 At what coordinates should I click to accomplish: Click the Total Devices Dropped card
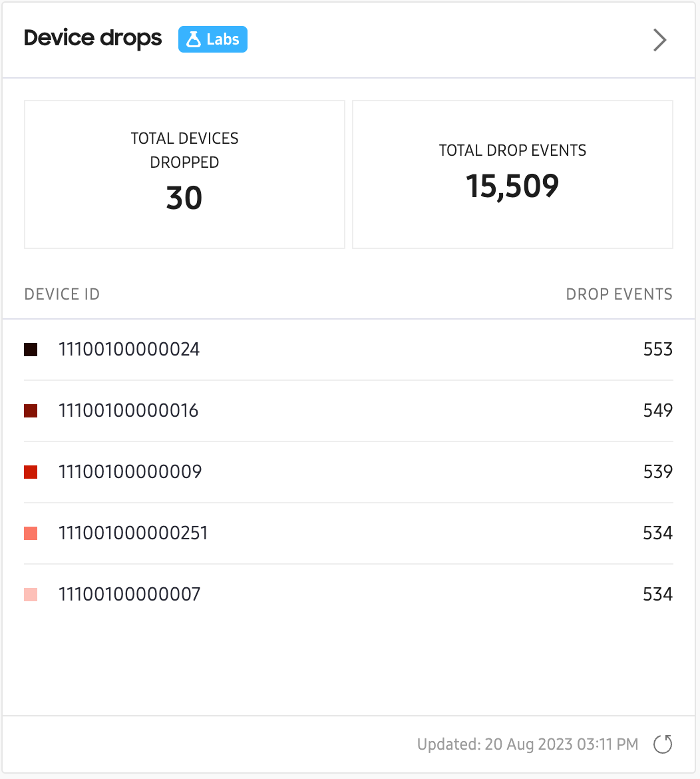185,174
